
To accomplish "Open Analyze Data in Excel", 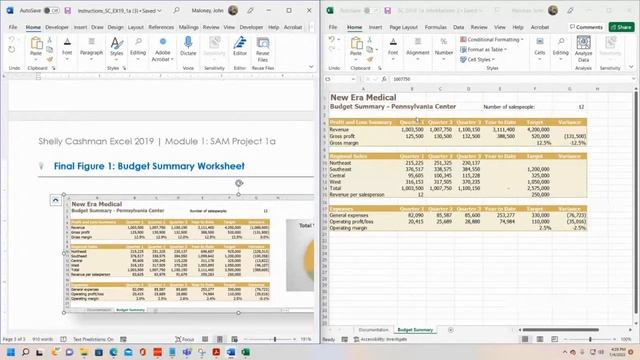I will pyautogui.click(x=583, y=49).
